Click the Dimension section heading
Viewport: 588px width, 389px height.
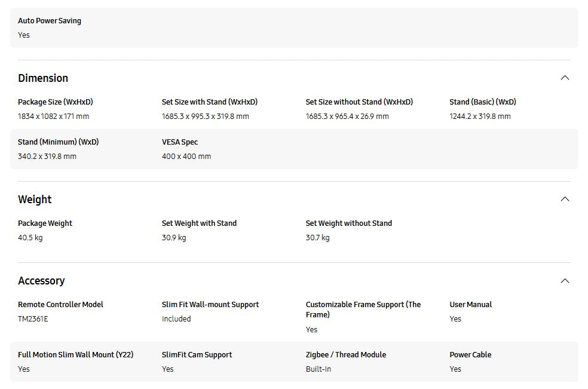pos(43,78)
